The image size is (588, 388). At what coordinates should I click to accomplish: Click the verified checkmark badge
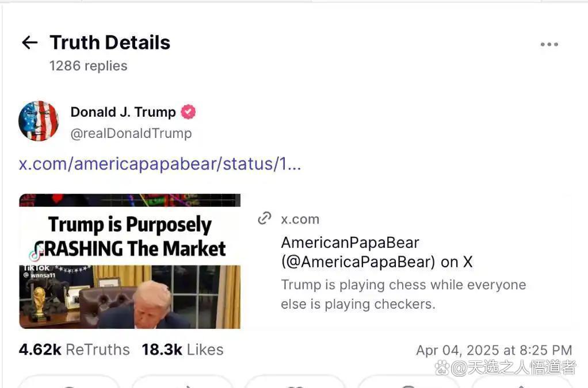click(188, 112)
